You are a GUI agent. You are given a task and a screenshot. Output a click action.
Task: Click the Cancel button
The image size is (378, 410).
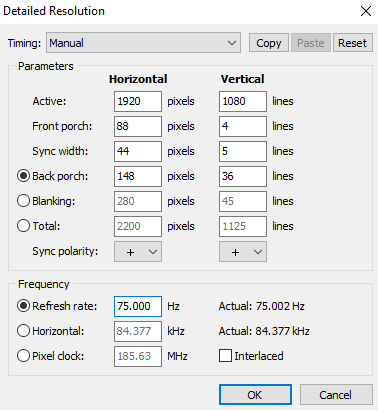coord(336,395)
